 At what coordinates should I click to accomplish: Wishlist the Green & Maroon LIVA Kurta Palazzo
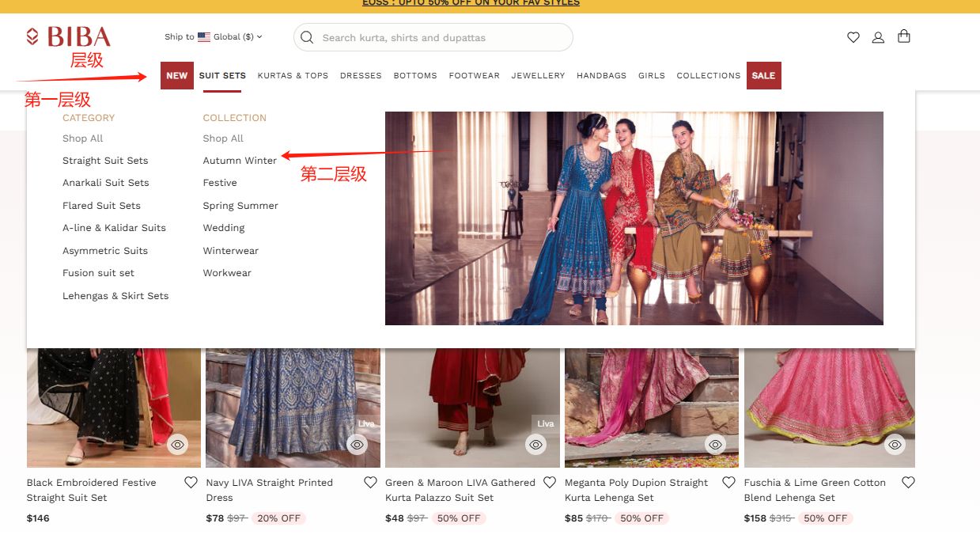point(550,482)
